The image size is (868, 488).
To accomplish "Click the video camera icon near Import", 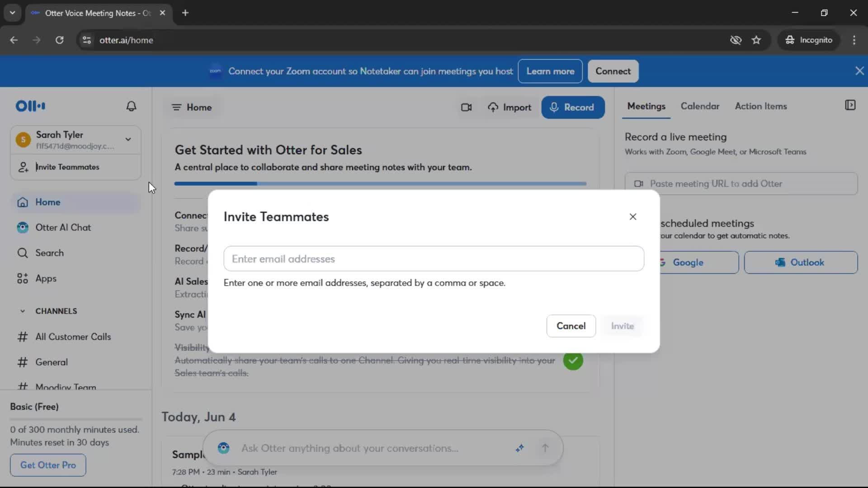I will pos(466,108).
